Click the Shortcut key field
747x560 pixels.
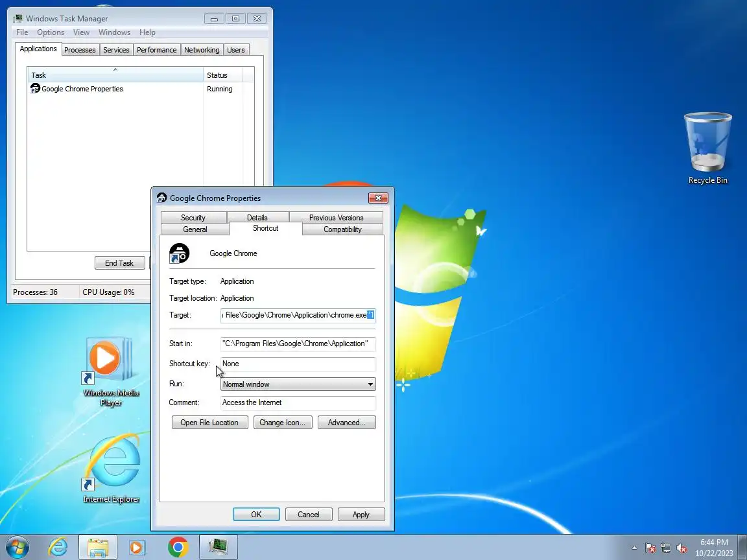point(298,364)
